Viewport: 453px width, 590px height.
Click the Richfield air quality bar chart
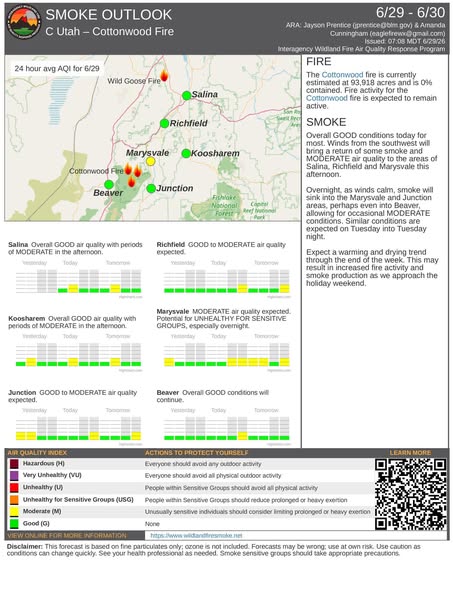[x=227, y=279]
